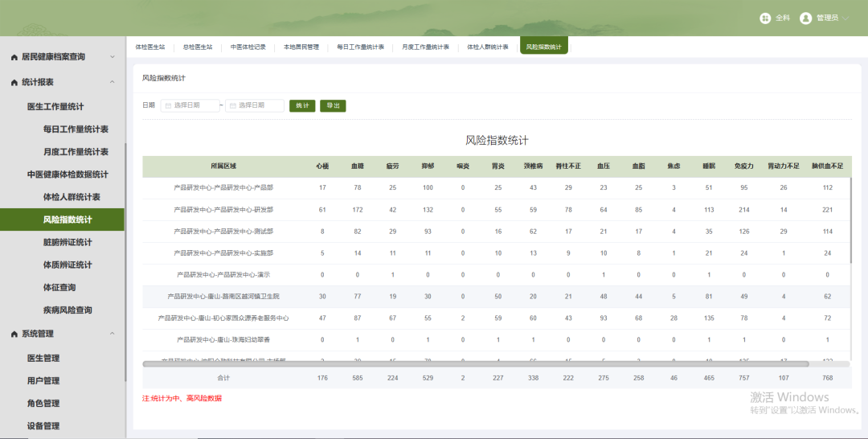This screenshot has height=439, width=868.
Task: Switch to the 月度工作量统计表 tab
Action: click(x=426, y=47)
